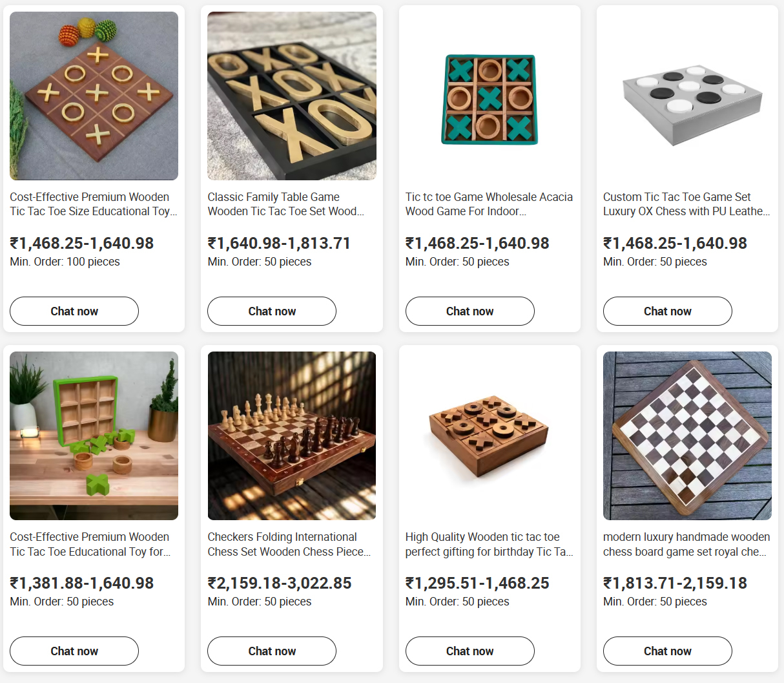Open Custom Tic Tac Toe Game Set title

point(686,204)
